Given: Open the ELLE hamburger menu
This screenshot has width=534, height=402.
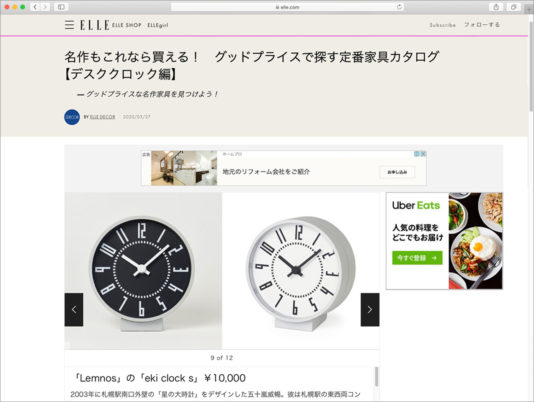Looking at the screenshot, I should [69, 25].
